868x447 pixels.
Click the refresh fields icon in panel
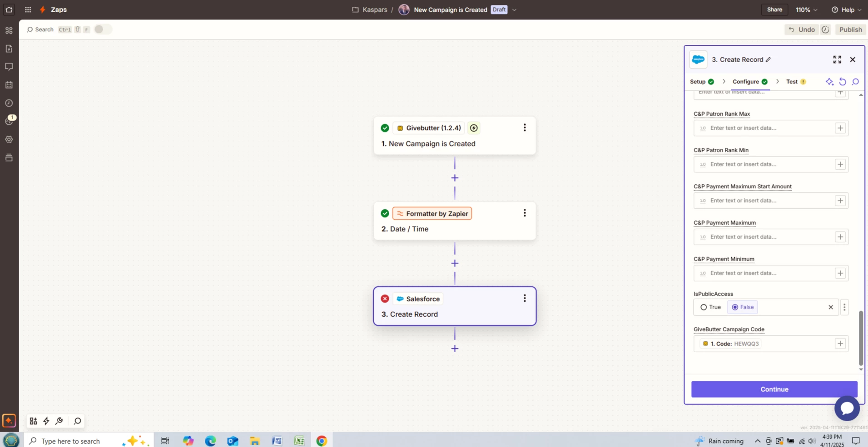point(843,82)
